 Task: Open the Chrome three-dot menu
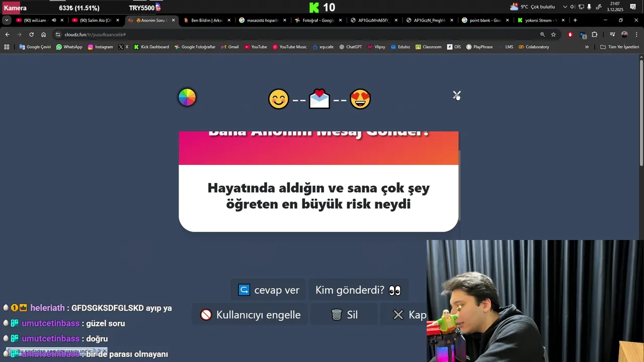pos(636,35)
